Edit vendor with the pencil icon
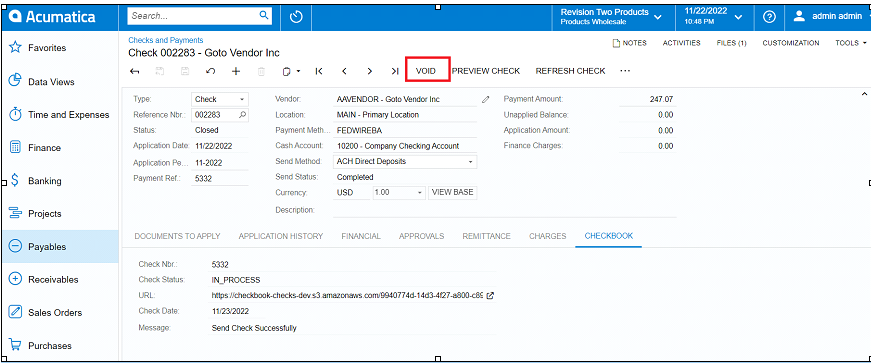 click(x=485, y=100)
